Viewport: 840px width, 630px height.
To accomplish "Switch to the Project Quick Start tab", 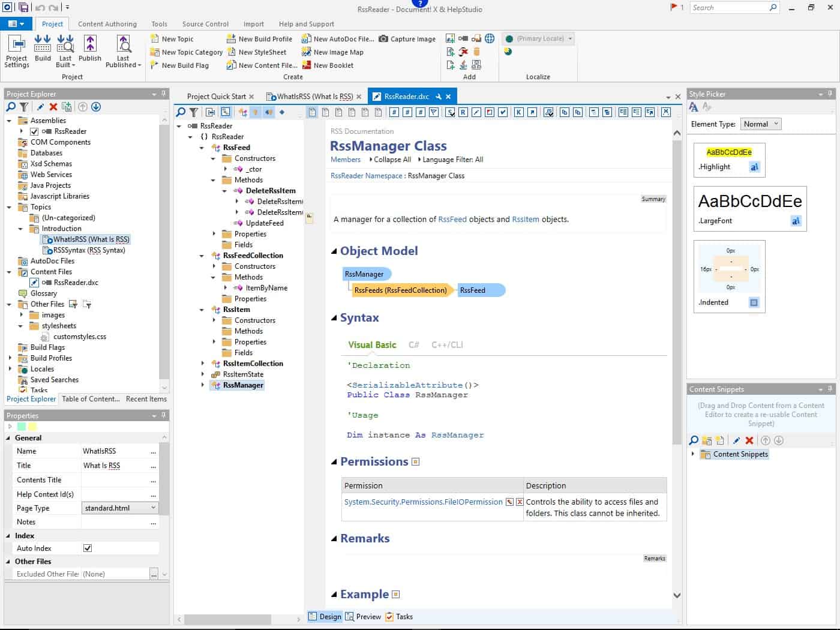I will 217,97.
